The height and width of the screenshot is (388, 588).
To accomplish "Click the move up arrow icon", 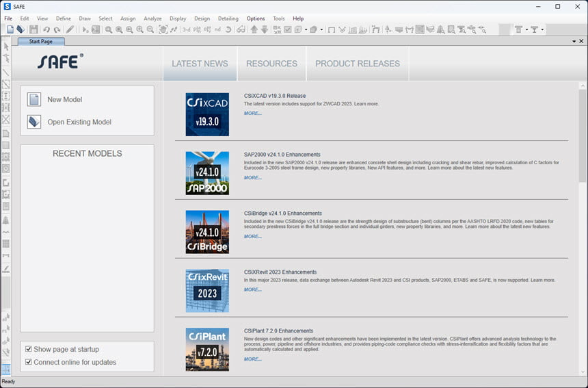I will tap(254, 29).
